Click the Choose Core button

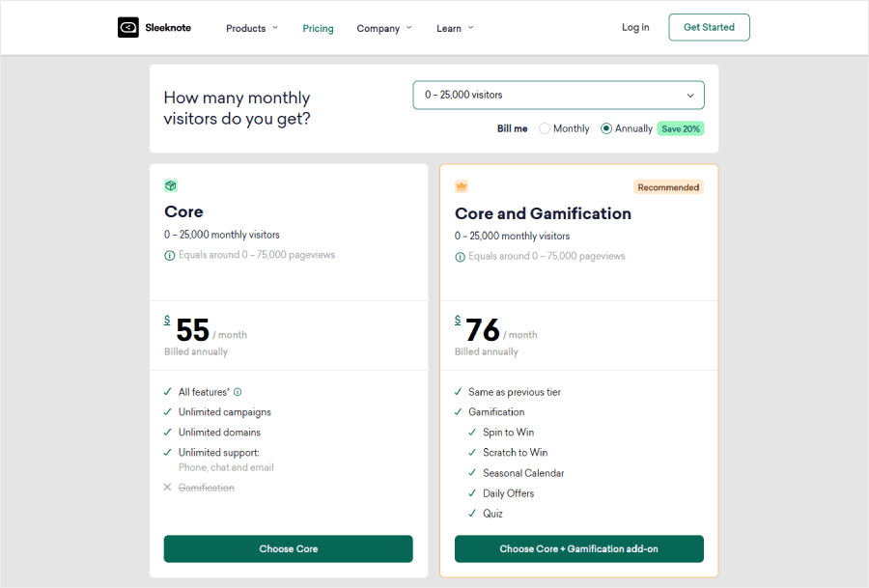tap(288, 548)
